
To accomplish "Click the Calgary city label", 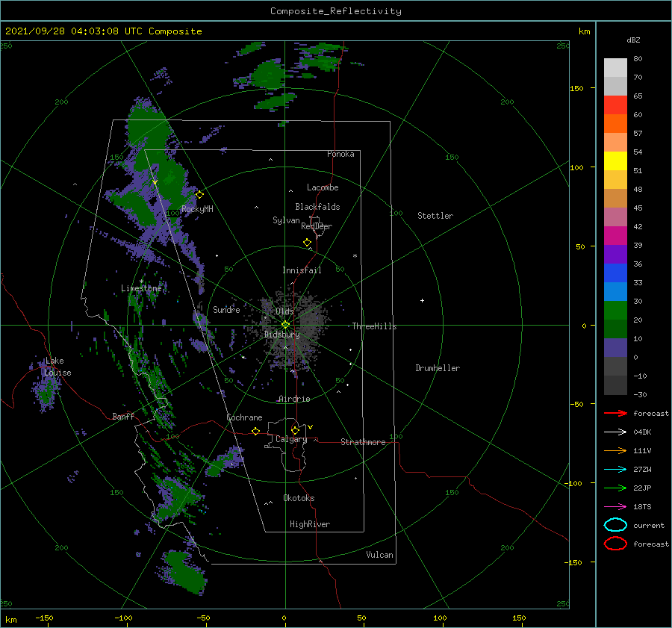I will (x=291, y=439).
